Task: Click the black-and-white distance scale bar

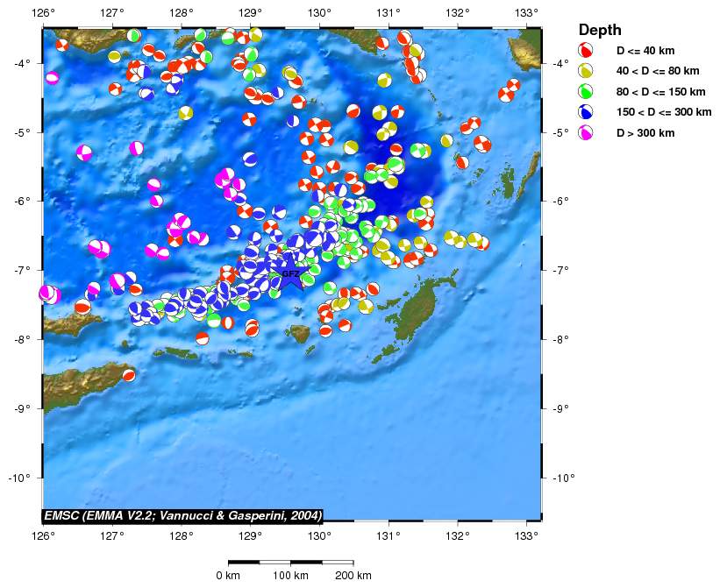Action: click(x=290, y=562)
